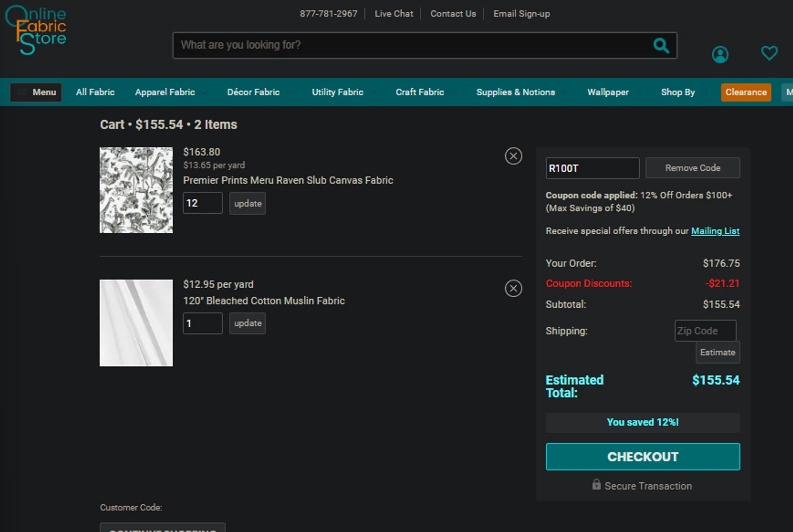This screenshot has width=793, height=532.
Task: Click the Estimated Total $155.54 value
Action: coord(716,380)
